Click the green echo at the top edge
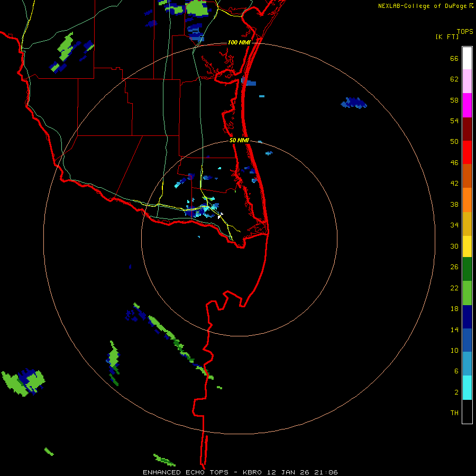 (x=198, y=8)
